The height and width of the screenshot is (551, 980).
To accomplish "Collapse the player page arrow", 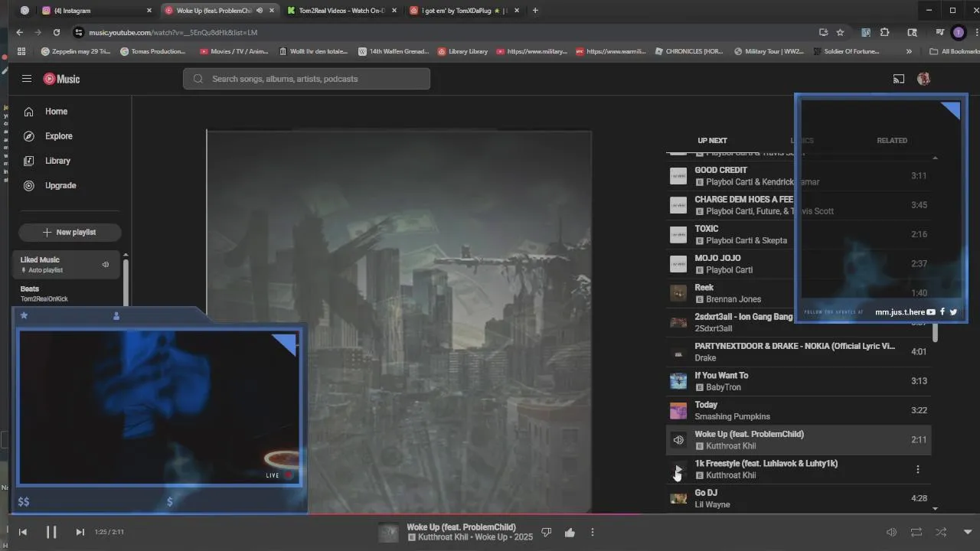I will click(968, 532).
